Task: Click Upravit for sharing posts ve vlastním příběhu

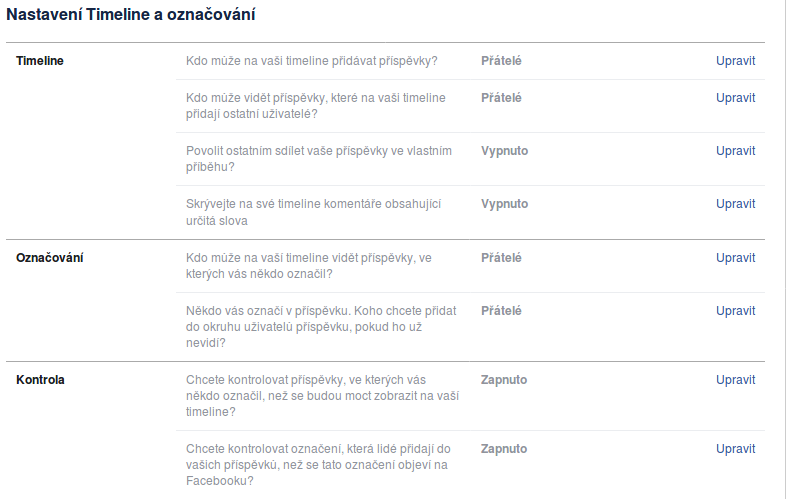Action: (x=735, y=151)
